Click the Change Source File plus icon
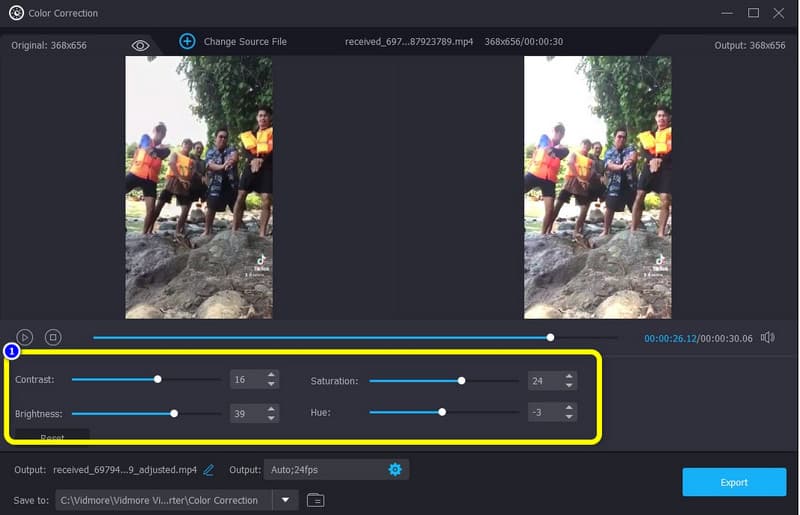Image resolution: width=800 pixels, height=515 pixels. coord(187,41)
